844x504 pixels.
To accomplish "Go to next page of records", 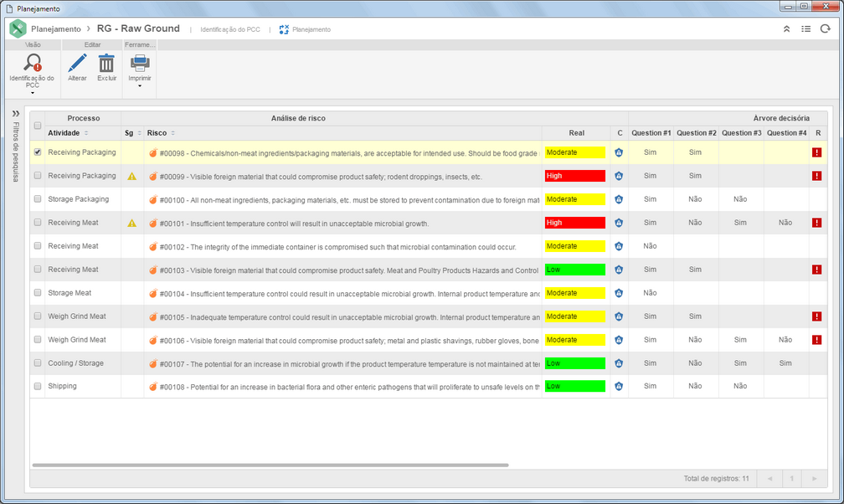I will (x=815, y=479).
